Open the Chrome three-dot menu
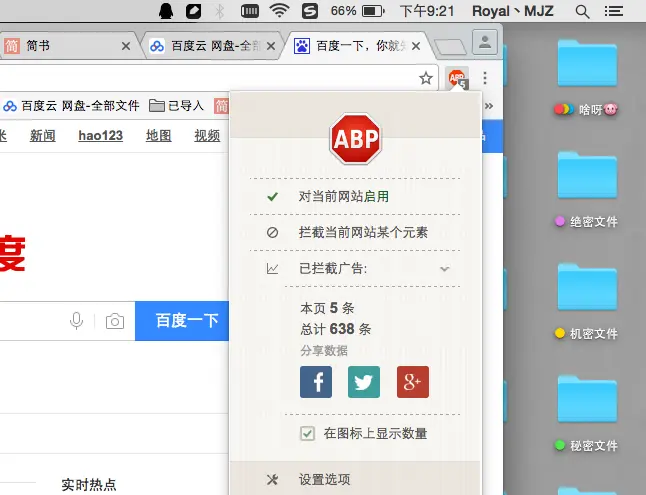The width and height of the screenshot is (646, 495). tap(485, 78)
